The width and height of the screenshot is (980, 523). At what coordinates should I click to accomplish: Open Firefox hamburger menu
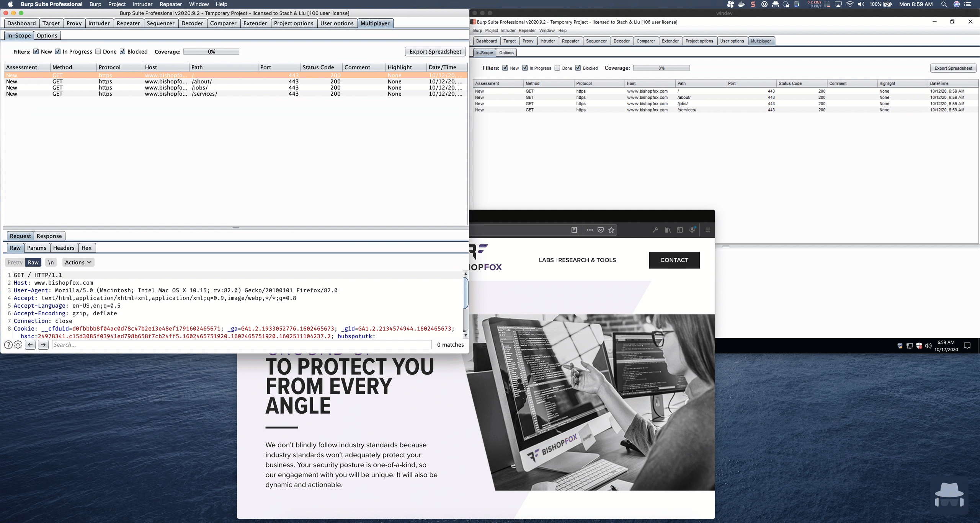(707, 230)
